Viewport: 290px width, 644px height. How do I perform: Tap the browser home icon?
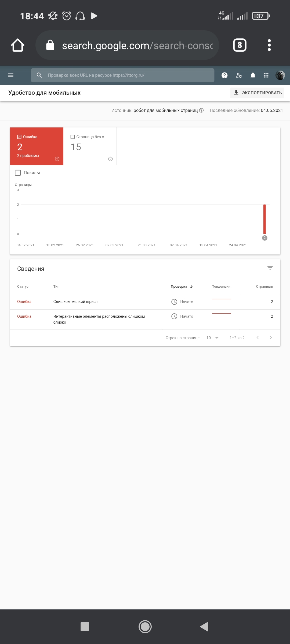coord(18,45)
